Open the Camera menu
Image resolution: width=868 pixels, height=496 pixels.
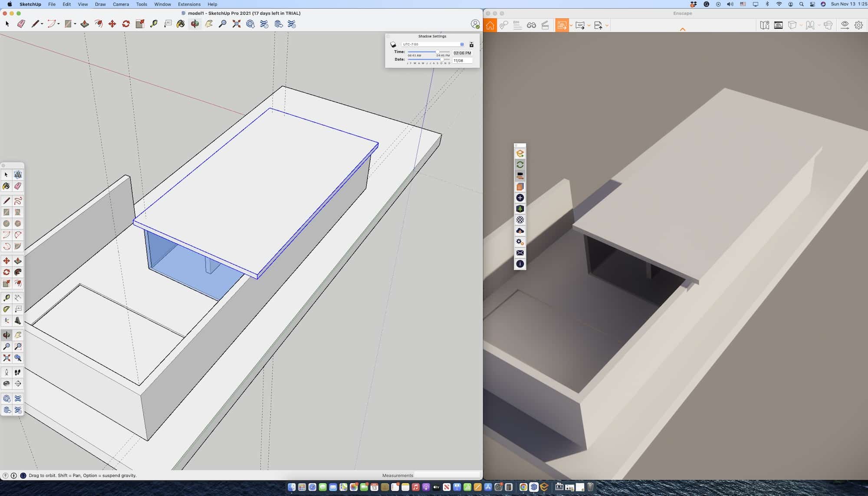point(121,4)
